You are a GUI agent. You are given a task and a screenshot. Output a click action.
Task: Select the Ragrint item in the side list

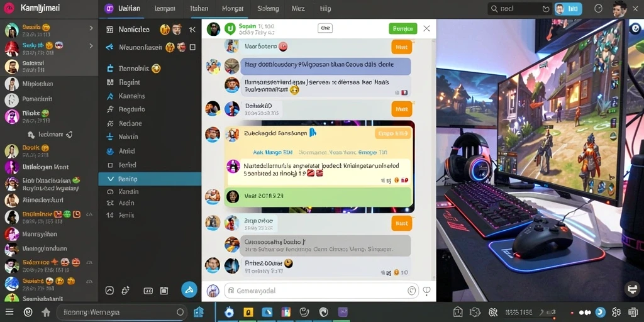[130, 82]
